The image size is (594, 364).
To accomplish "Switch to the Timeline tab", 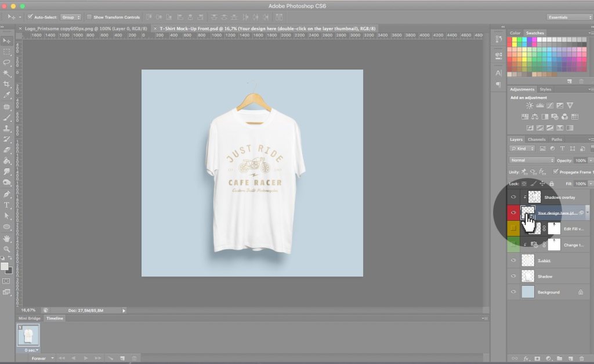I will [x=54, y=318].
